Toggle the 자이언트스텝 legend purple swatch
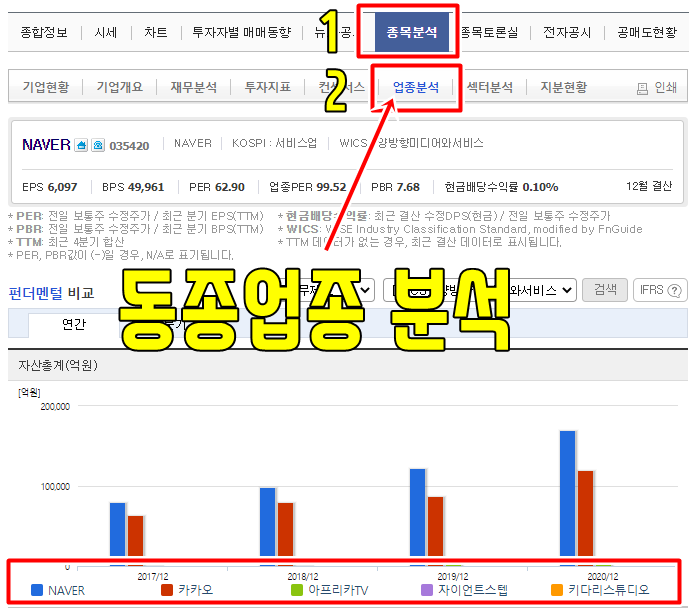Screen dimensions: 691x610 click(x=427, y=590)
